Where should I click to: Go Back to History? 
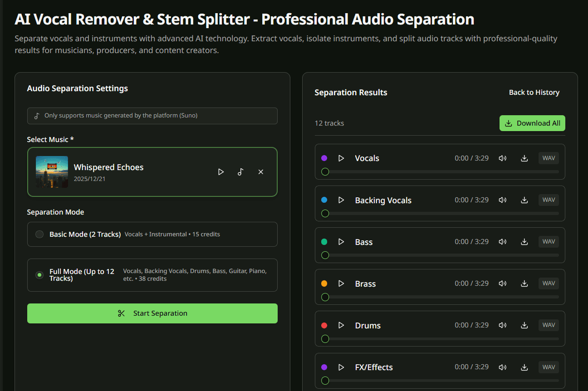coord(534,93)
